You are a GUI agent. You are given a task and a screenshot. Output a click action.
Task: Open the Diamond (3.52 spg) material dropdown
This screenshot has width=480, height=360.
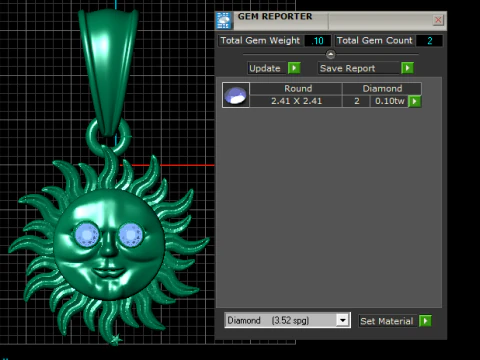click(287, 320)
